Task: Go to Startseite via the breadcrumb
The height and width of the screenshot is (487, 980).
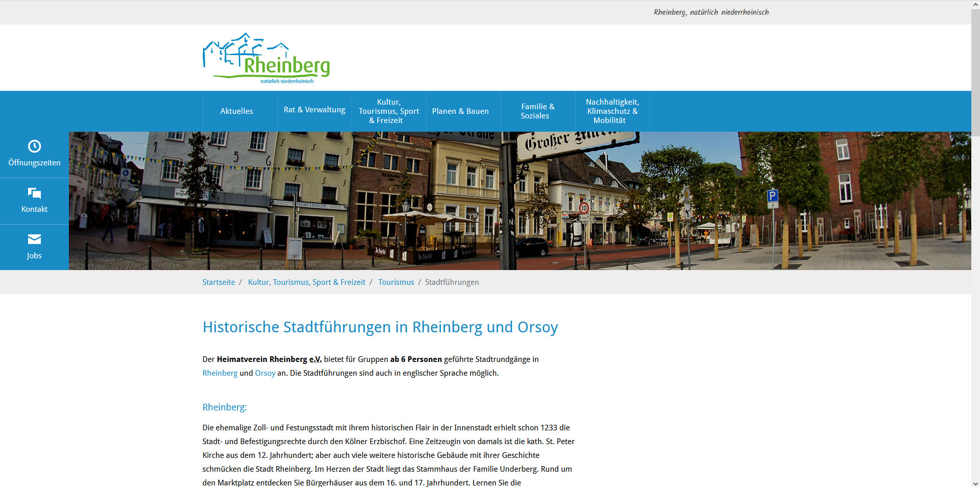Action: pyautogui.click(x=218, y=282)
